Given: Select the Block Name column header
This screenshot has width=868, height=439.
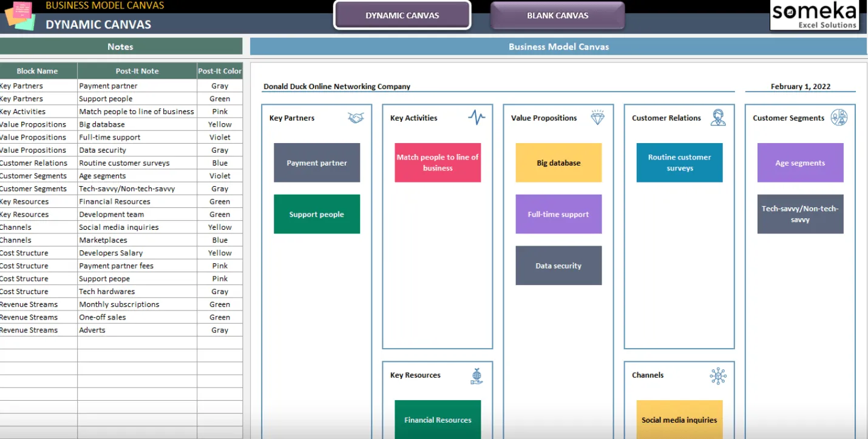Looking at the screenshot, I should 38,71.
